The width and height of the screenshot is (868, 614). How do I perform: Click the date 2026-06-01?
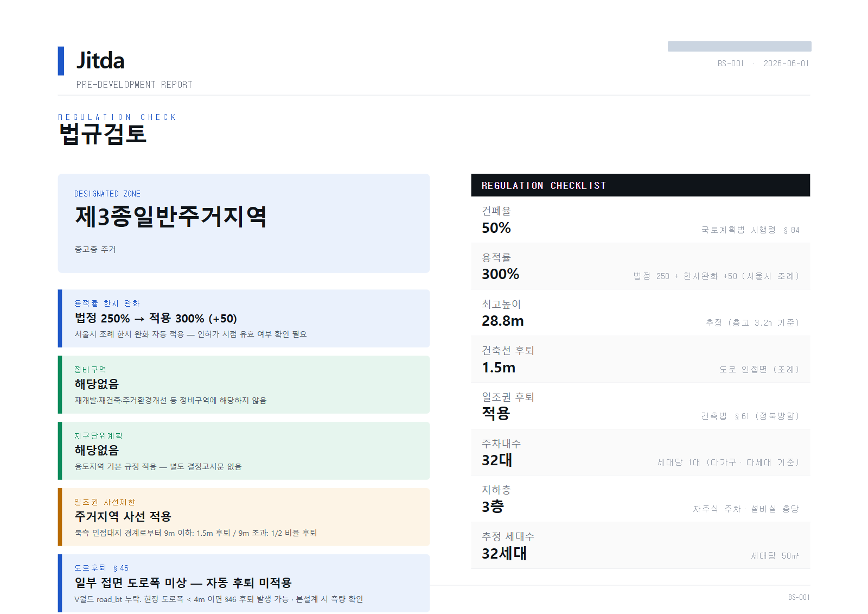click(x=786, y=64)
